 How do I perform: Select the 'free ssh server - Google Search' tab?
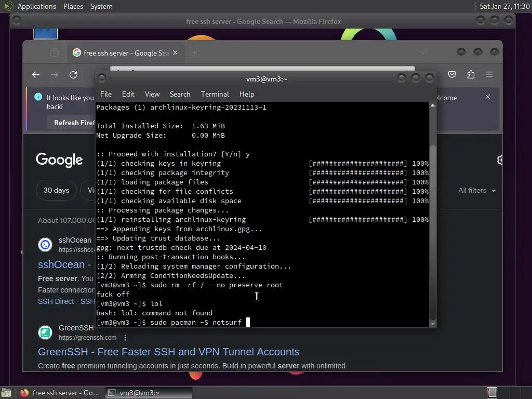tap(126, 53)
